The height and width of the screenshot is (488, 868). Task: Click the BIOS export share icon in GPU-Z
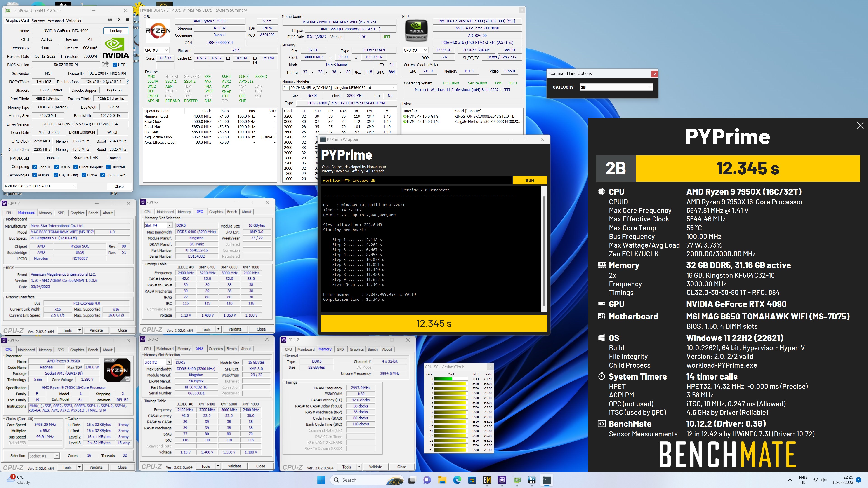click(106, 65)
